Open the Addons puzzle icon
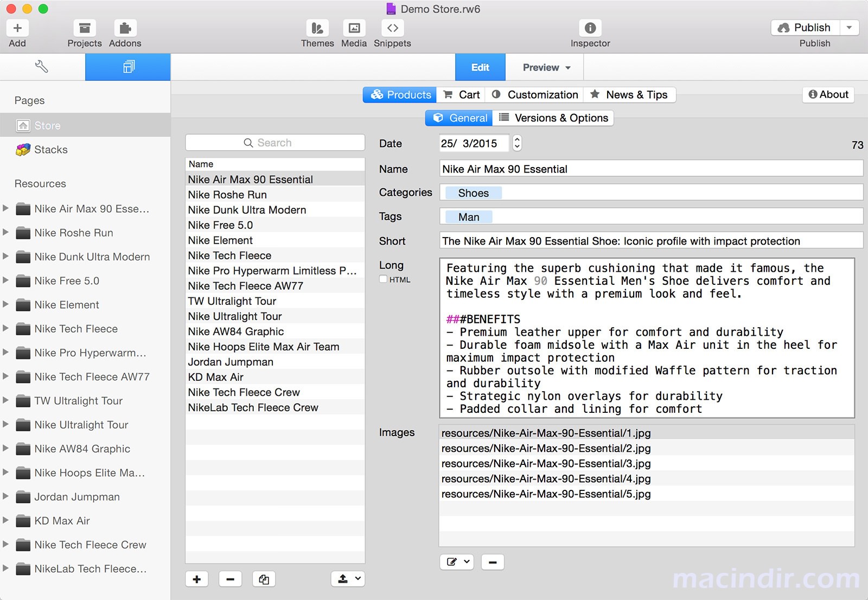 click(x=125, y=28)
